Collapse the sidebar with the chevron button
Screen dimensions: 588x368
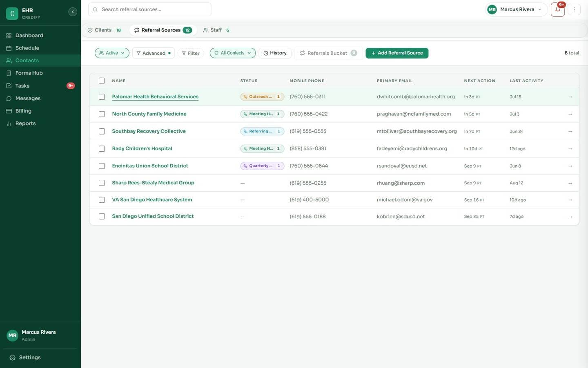coord(73,12)
